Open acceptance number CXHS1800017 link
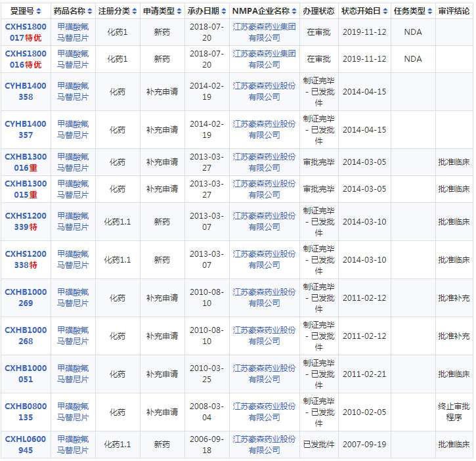 point(25,32)
